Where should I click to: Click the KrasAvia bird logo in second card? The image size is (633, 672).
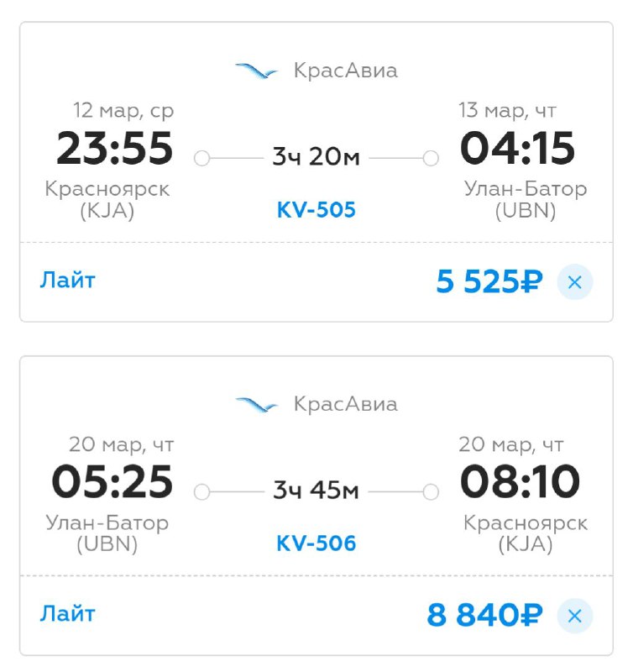point(257,405)
